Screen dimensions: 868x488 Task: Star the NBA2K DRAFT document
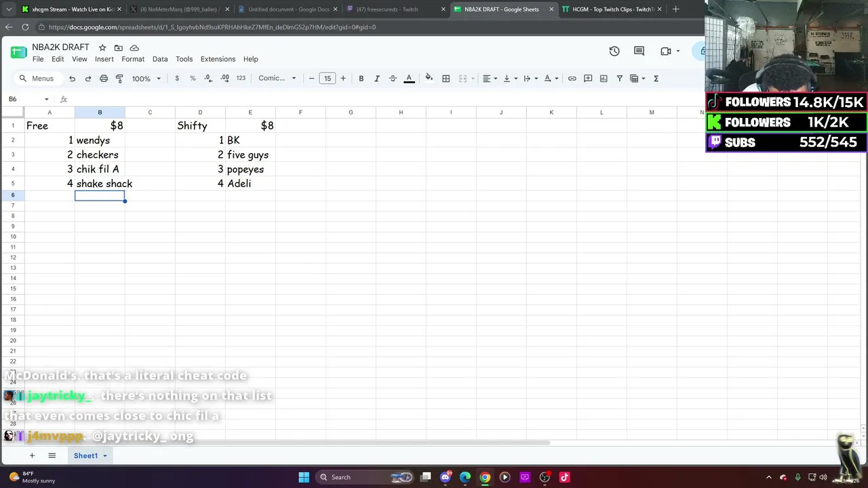point(102,47)
